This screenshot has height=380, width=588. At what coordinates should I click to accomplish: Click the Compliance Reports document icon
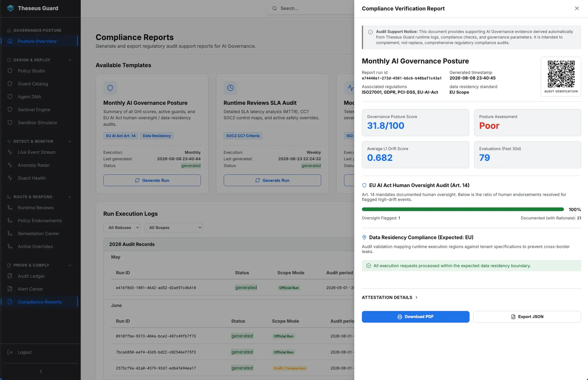(x=10, y=302)
